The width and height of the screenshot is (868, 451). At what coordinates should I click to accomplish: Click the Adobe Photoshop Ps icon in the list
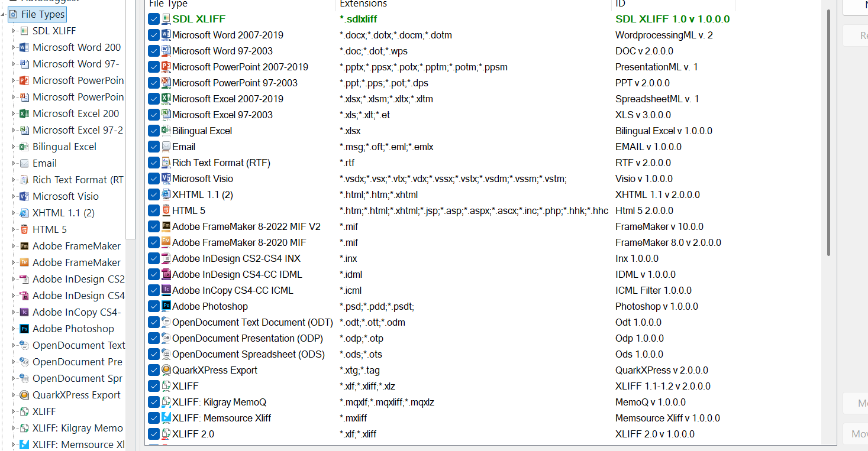[x=166, y=306]
